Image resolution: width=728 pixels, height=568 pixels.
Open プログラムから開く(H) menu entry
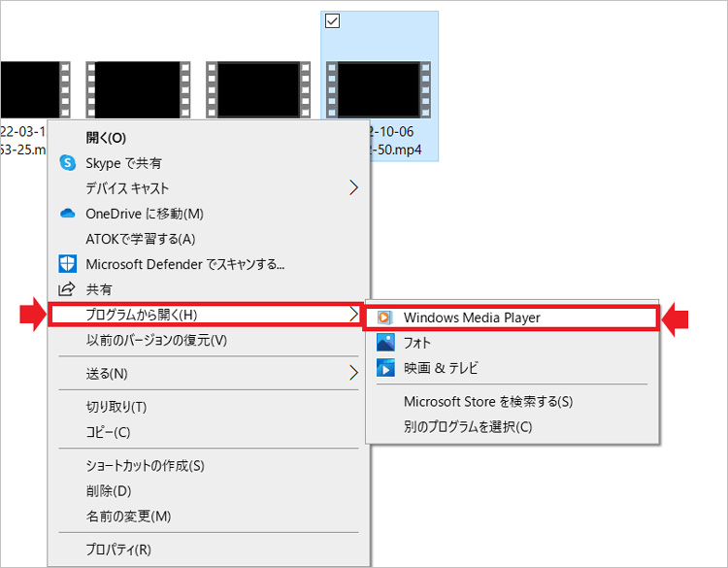[207, 315]
